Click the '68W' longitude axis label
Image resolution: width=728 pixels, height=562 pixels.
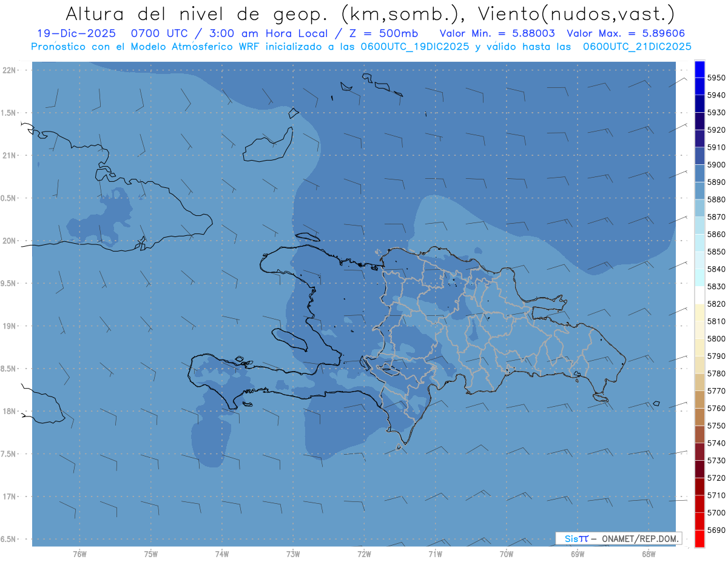[x=649, y=554]
